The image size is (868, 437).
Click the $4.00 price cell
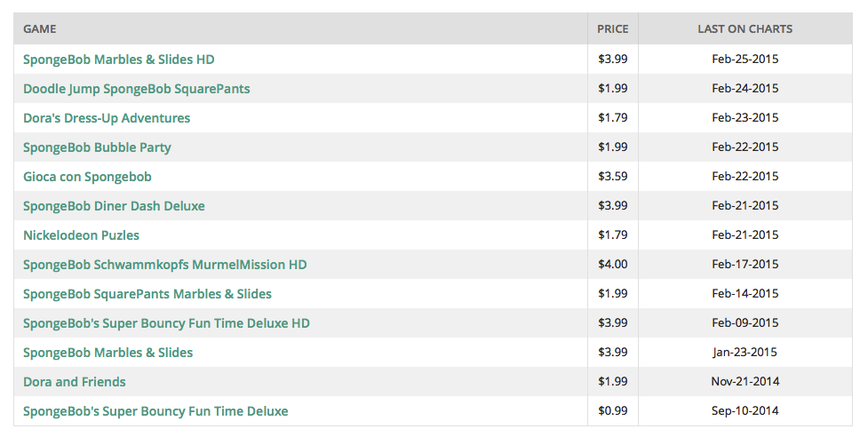tap(613, 264)
